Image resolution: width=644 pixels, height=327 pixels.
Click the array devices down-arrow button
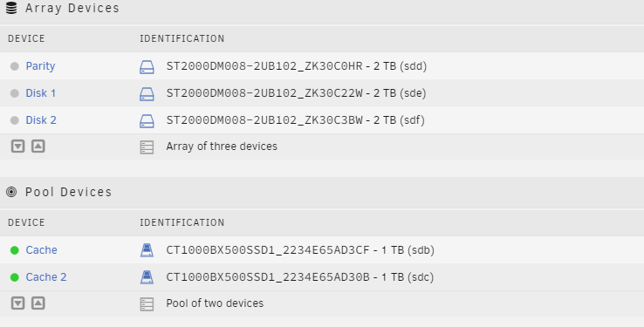coord(17,146)
